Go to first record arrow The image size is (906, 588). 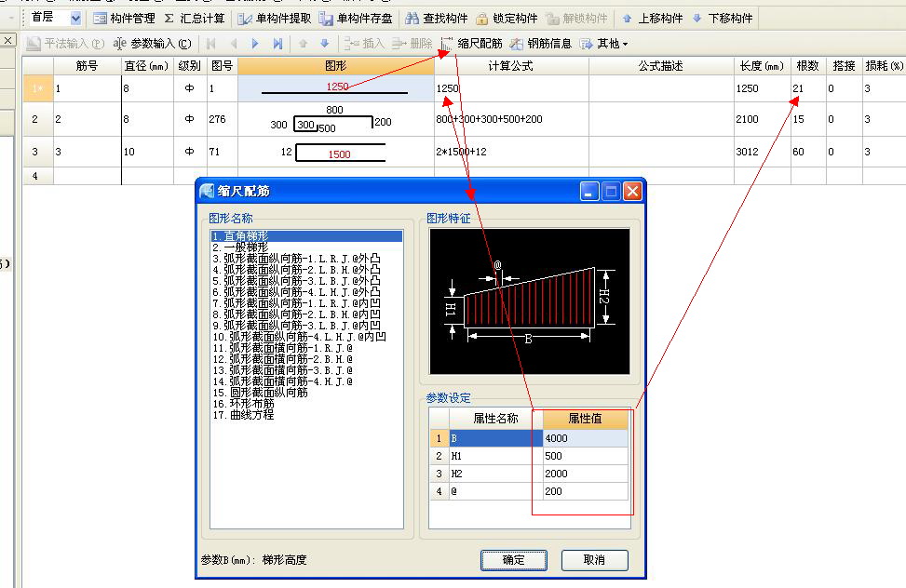[x=210, y=44]
